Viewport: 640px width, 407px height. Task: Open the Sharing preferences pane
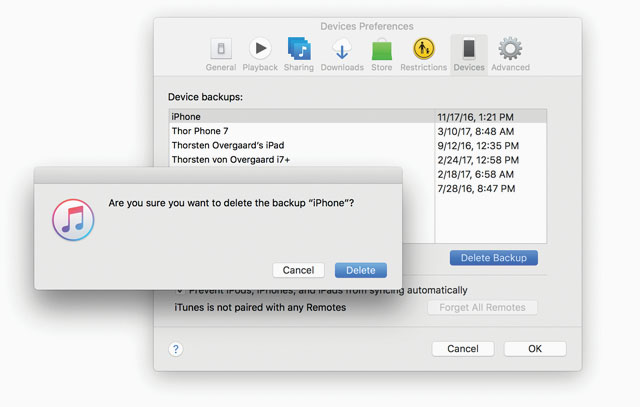[299, 55]
